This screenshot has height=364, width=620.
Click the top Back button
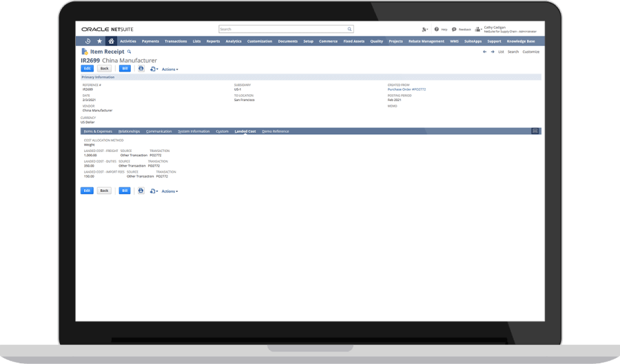tap(105, 69)
